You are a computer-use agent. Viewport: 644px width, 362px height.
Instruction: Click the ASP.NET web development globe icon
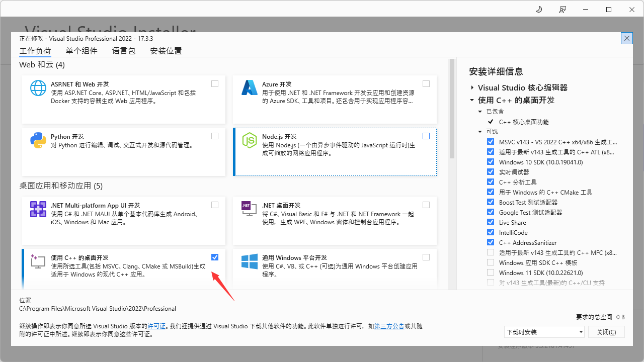pos(38,88)
